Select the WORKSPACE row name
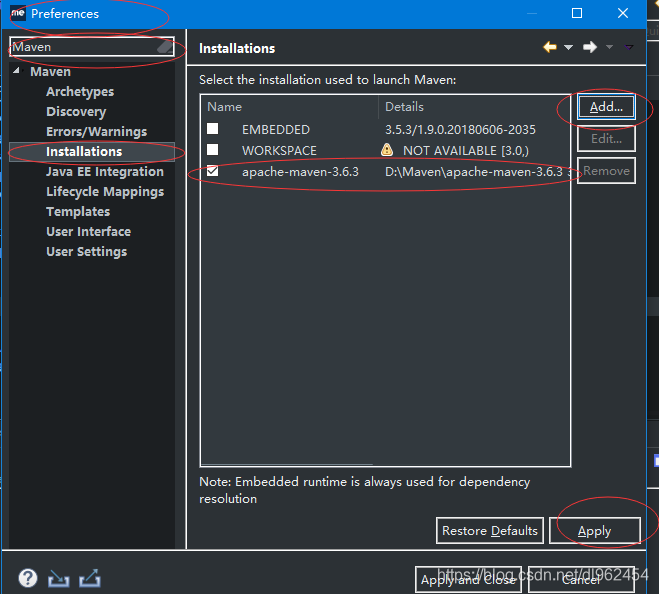This screenshot has width=659, height=594. tap(279, 150)
